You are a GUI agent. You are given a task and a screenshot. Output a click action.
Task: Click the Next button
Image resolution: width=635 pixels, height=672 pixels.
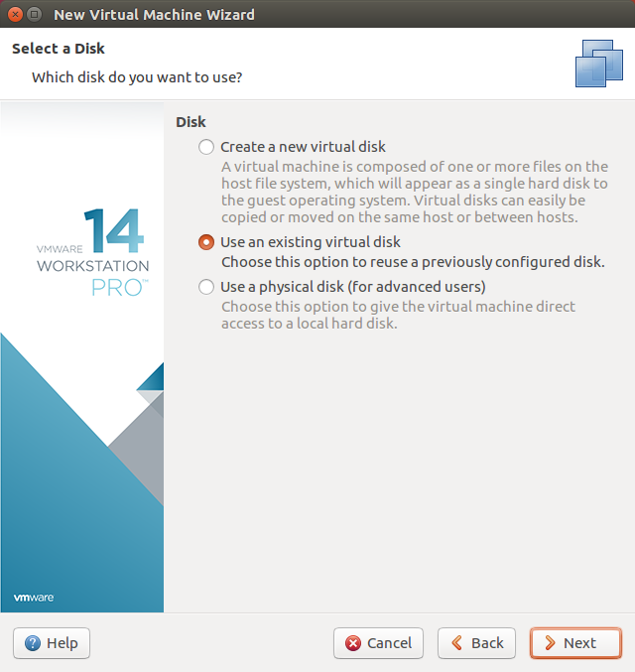click(575, 643)
